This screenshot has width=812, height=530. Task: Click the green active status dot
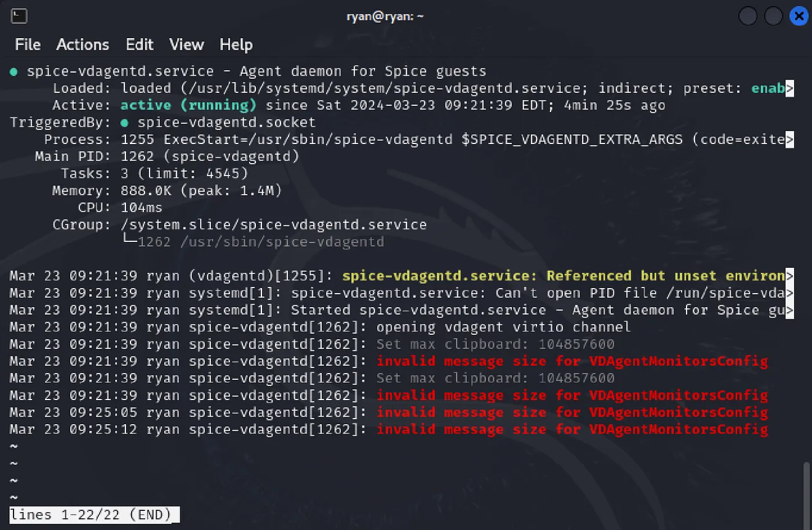pyautogui.click(x=13, y=71)
